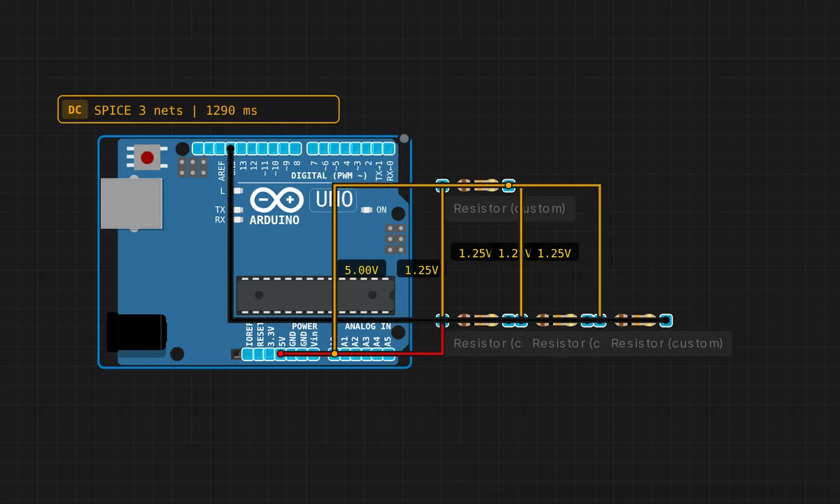
Task: Select the ATmega microcontroller chip
Action: coord(315,295)
